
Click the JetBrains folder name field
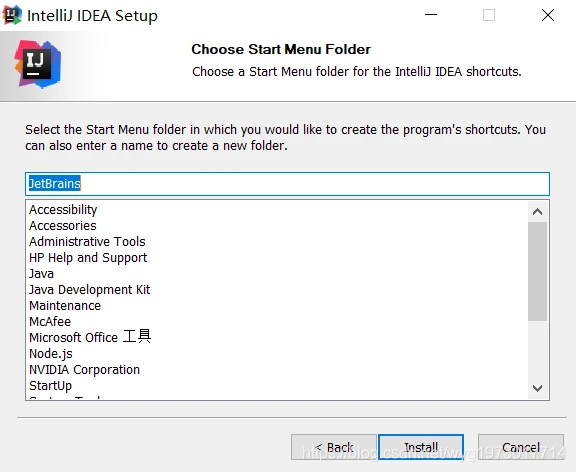287,184
